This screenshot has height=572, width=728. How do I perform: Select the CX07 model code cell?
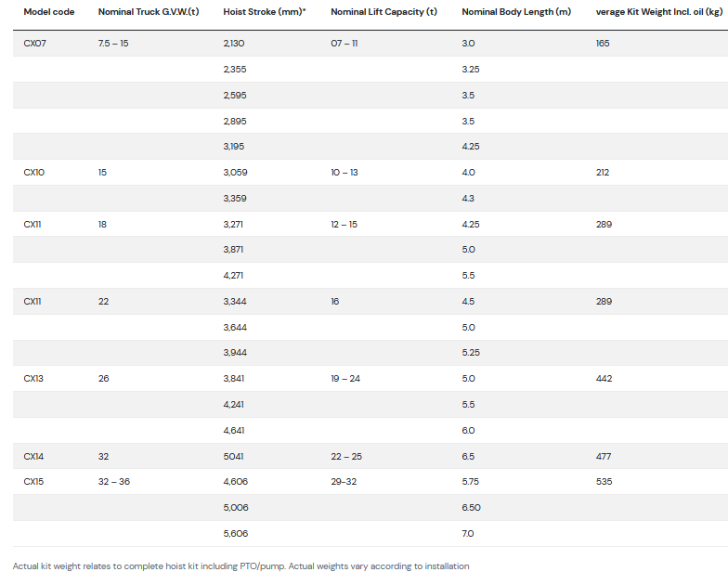34,43
